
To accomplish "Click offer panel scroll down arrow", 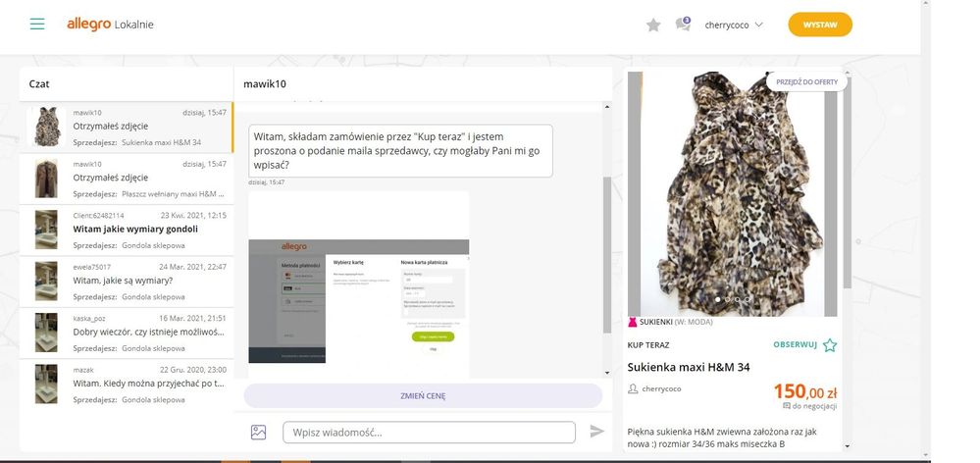I will pyautogui.click(x=847, y=446).
